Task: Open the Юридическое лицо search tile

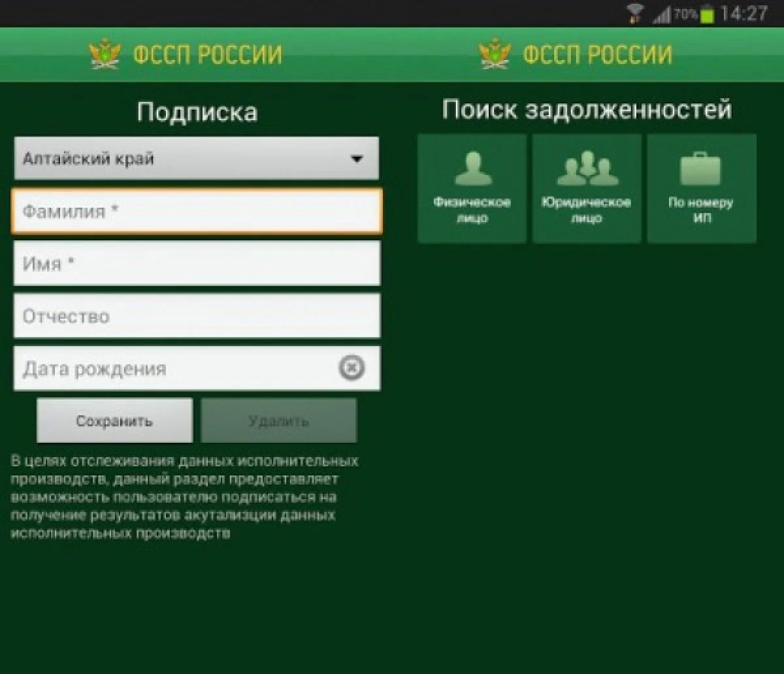Action: coord(587,189)
